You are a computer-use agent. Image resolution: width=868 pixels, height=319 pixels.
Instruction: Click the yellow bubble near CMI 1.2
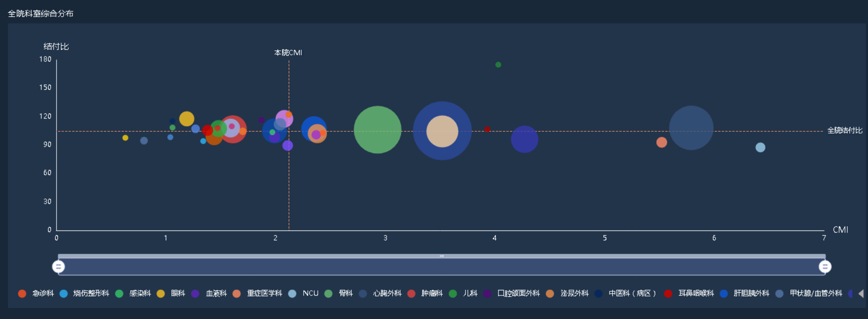(186, 119)
